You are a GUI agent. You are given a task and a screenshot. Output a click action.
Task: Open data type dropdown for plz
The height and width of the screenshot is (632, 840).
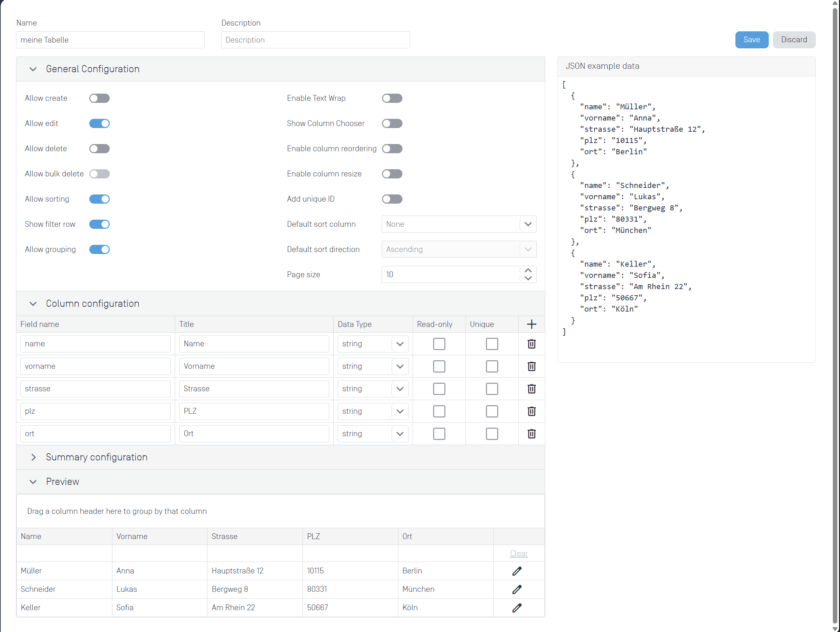pos(399,411)
